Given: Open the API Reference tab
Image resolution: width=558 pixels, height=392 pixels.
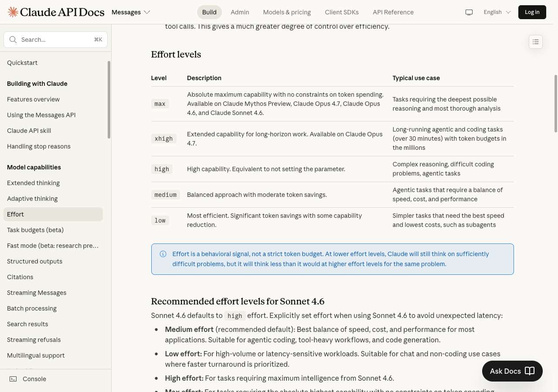Looking at the screenshot, I should pos(393,12).
